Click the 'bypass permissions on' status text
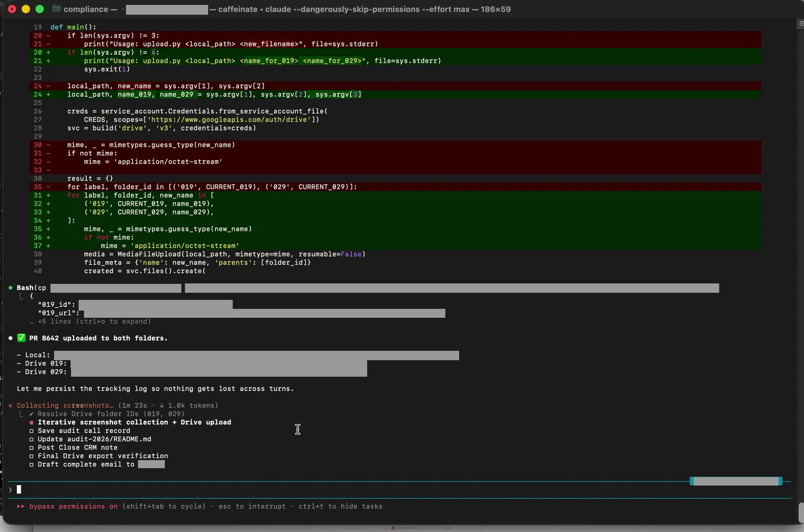 pyautogui.click(x=73, y=506)
